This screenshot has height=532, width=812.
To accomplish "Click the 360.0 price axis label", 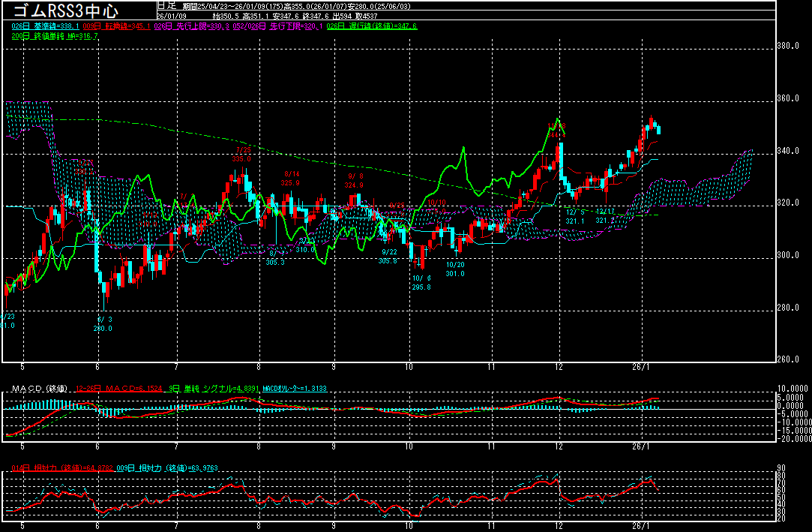I will (789, 99).
